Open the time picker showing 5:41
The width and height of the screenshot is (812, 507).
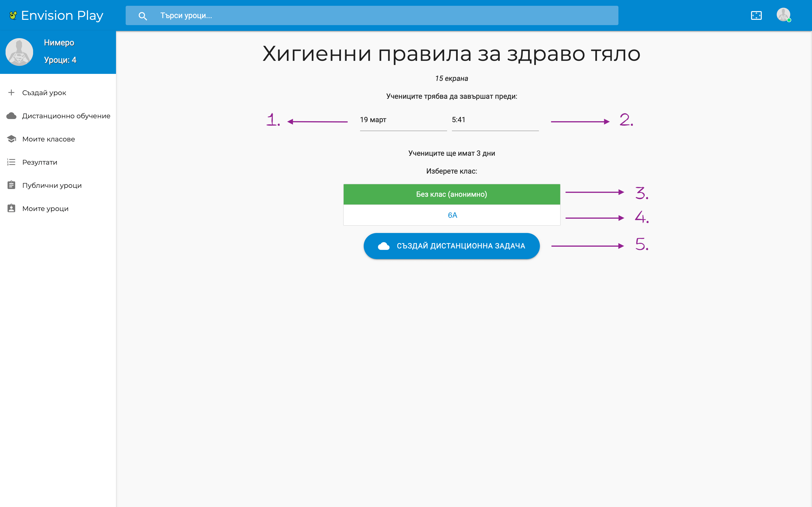(495, 120)
